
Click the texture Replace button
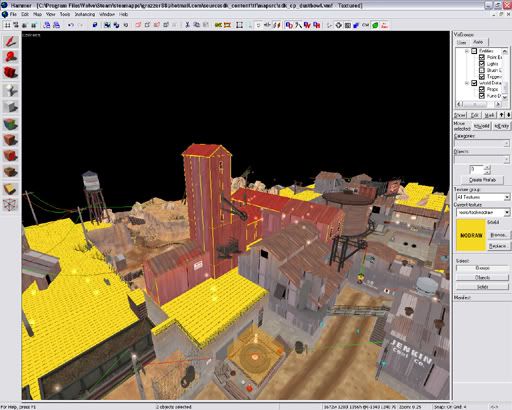pos(498,246)
